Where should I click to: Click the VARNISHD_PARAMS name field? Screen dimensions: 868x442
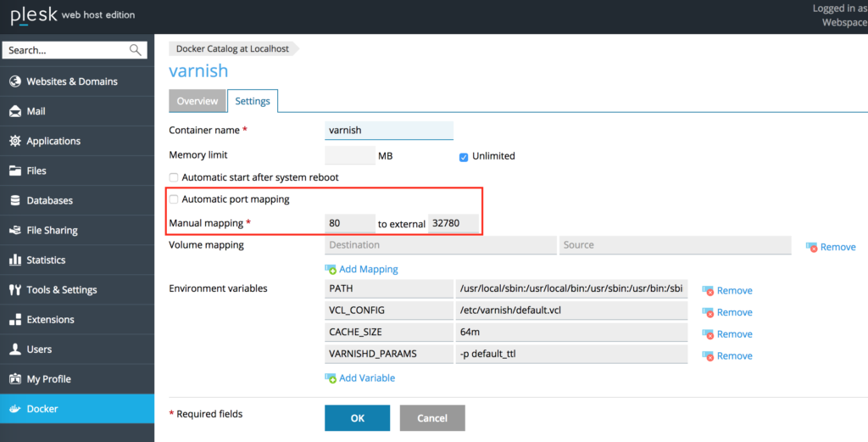pos(388,354)
